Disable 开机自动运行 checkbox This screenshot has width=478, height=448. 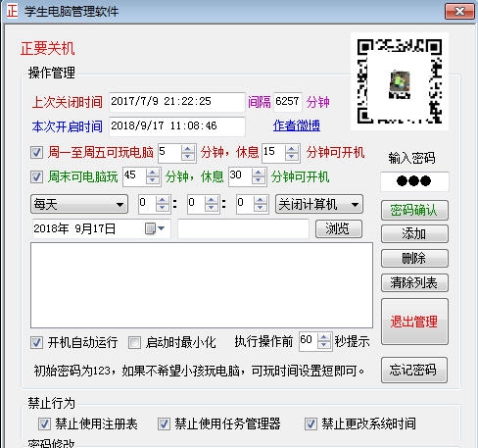pos(36,343)
